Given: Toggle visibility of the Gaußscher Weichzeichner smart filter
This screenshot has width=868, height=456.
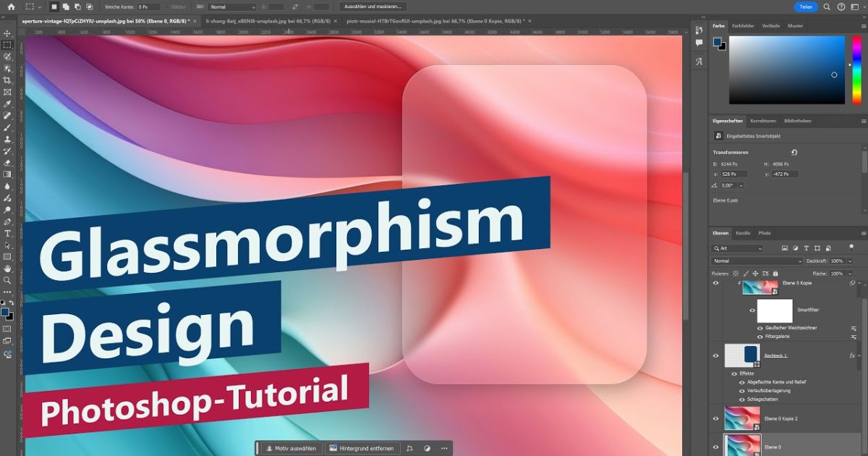Looking at the screenshot, I should point(760,326).
